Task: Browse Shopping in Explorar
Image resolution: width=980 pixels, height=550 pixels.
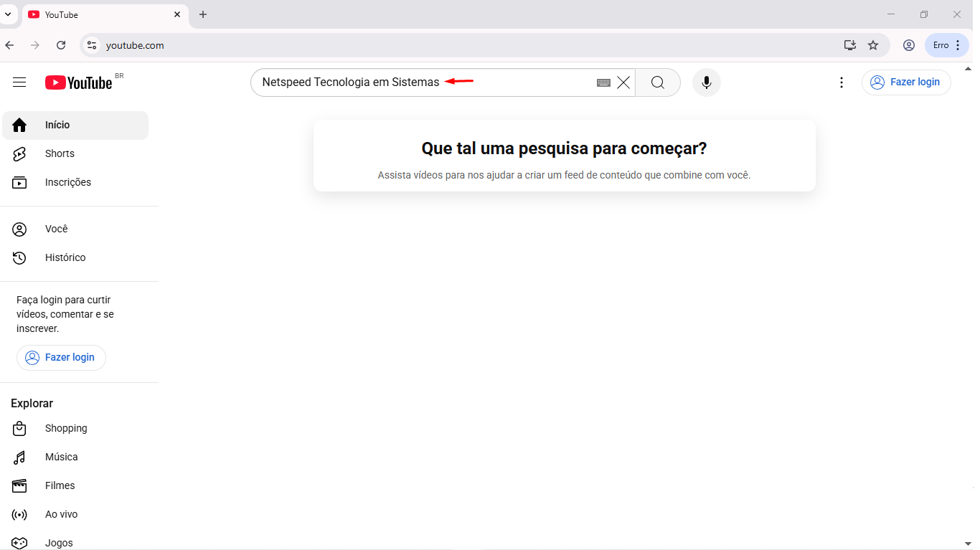Action: pos(65,428)
